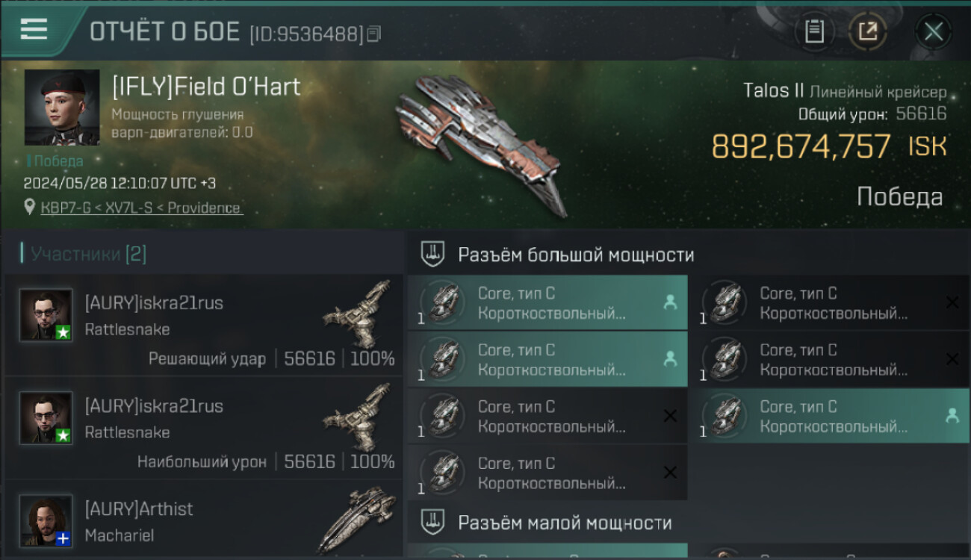Click the Talos II ship name
The width and height of the screenshot is (971, 560).
coord(774,91)
